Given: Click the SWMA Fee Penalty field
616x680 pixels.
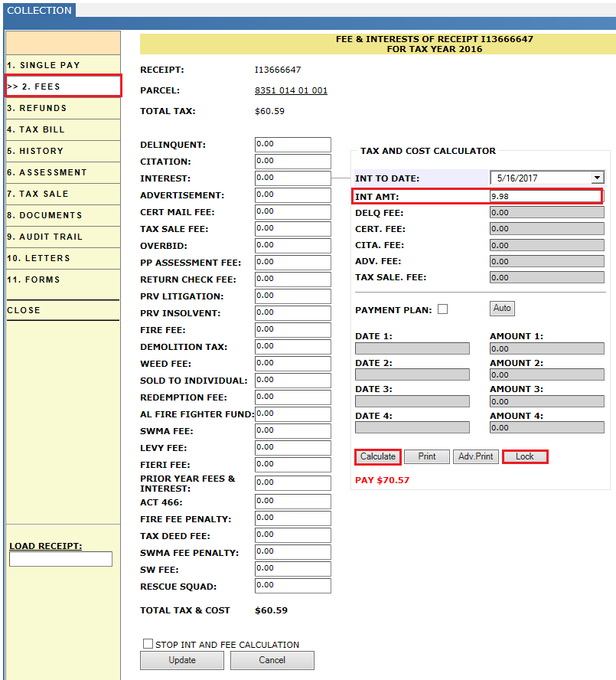Looking at the screenshot, I should (x=292, y=552).
